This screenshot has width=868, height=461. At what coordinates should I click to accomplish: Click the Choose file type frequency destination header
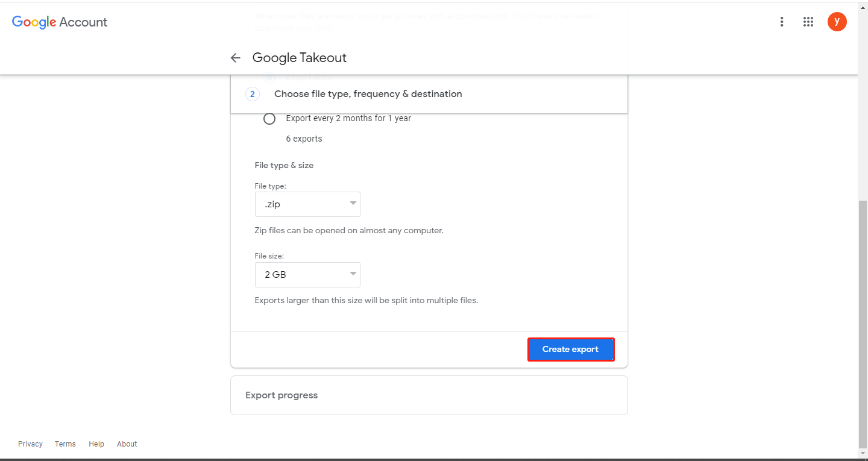coord(367,93)
